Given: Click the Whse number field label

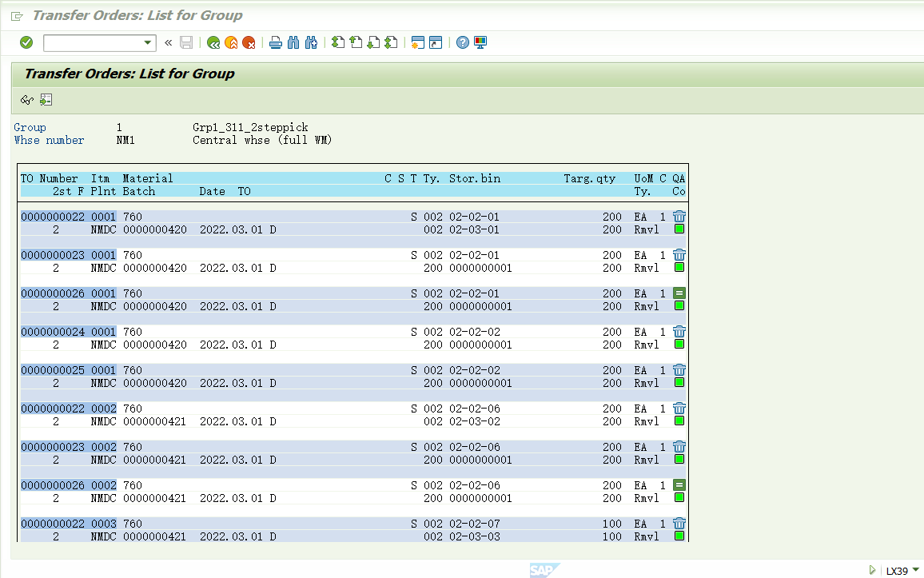Looking at the screenshot, I should (x=49, y=140).
